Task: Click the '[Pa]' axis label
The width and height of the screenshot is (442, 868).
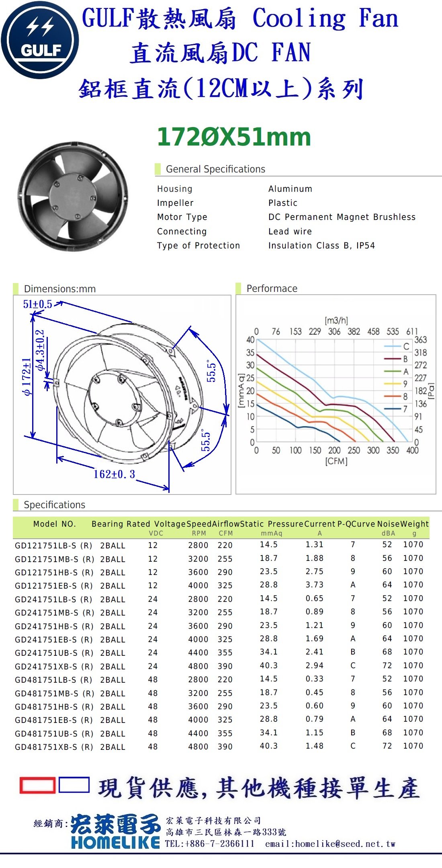Action: (432, 391)
